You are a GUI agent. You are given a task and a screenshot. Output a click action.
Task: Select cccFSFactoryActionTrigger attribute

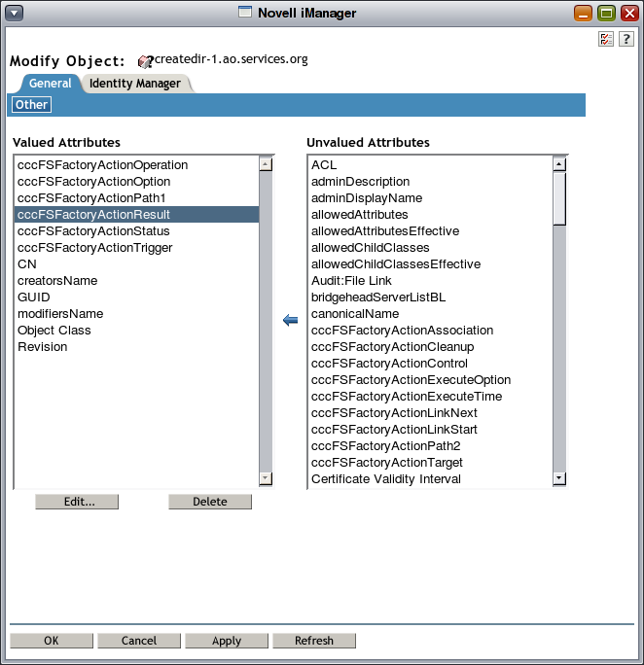(136, 248)
